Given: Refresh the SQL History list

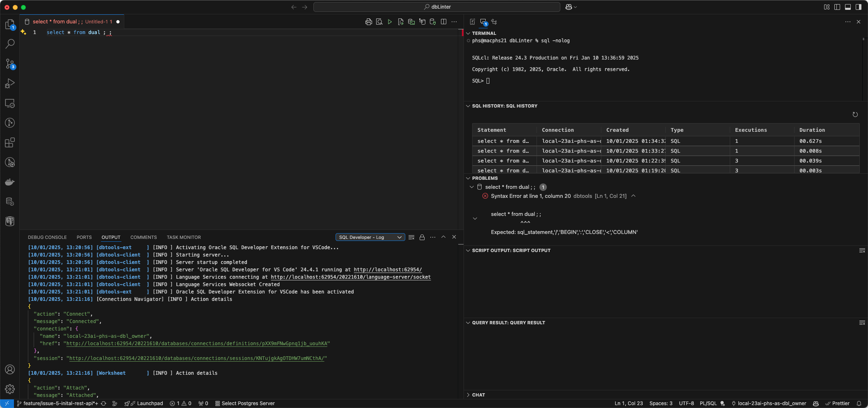Looking at the screenshot, I should [855, 115].
